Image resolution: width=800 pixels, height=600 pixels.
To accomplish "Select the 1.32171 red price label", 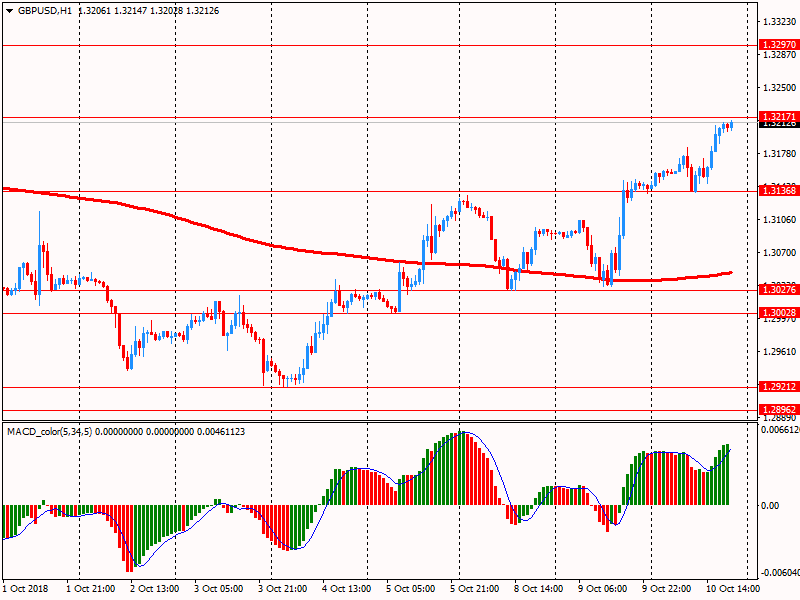I will (x=778, y=117).
